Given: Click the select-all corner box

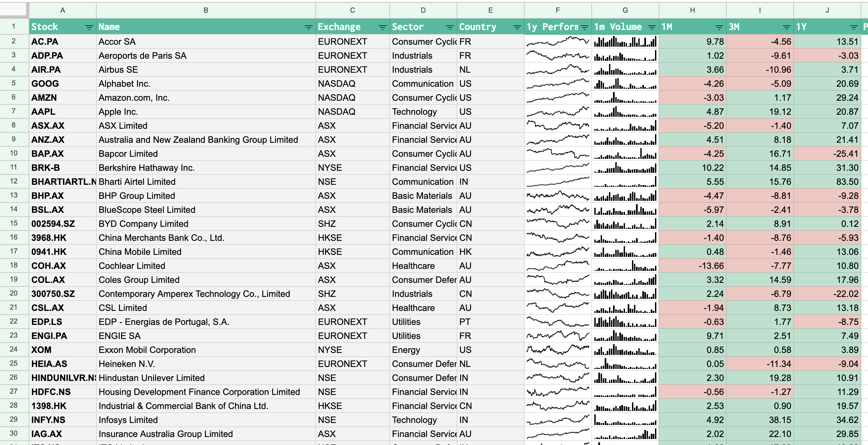Looking at the screenshot, I should [x=14, y=9].
